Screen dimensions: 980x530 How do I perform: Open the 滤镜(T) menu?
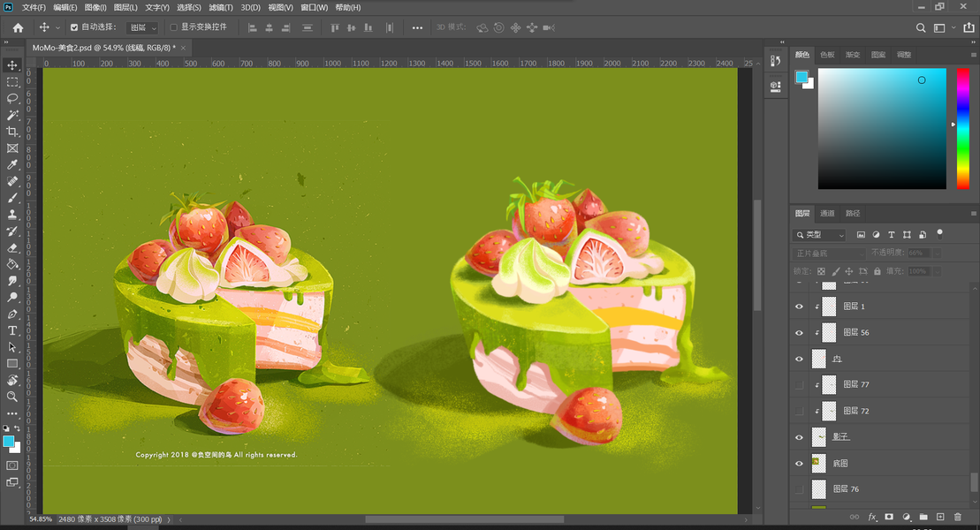pyautogui.click(x=221, y=7)
